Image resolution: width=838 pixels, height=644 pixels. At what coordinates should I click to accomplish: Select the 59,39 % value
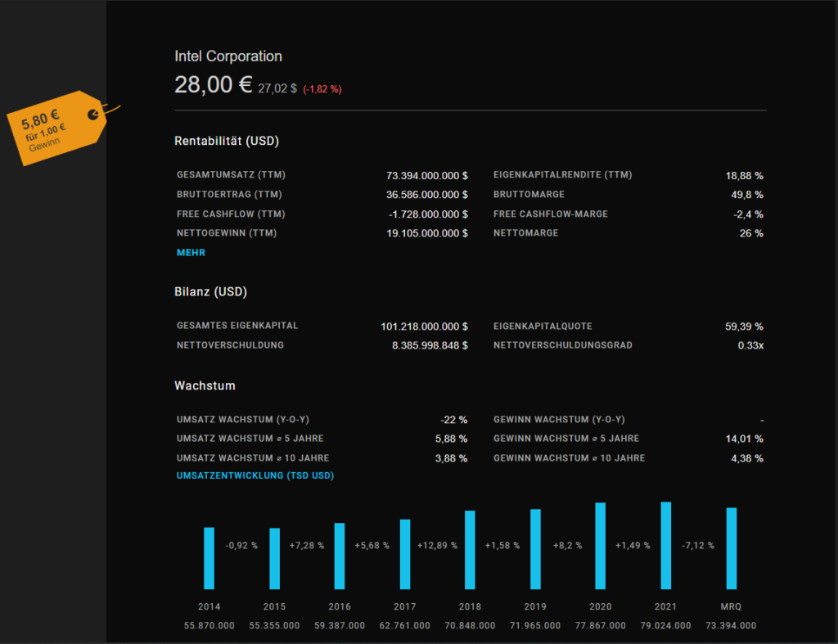(745, 327)
